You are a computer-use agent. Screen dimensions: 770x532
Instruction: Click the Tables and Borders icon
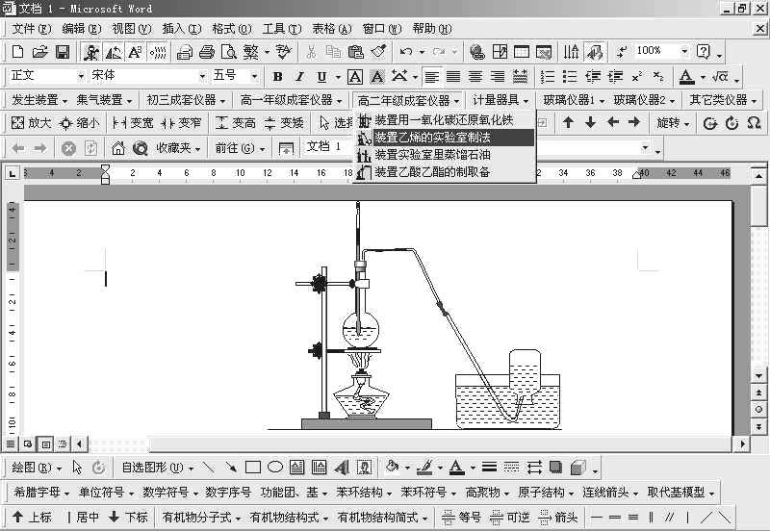(x=500, y=52)
